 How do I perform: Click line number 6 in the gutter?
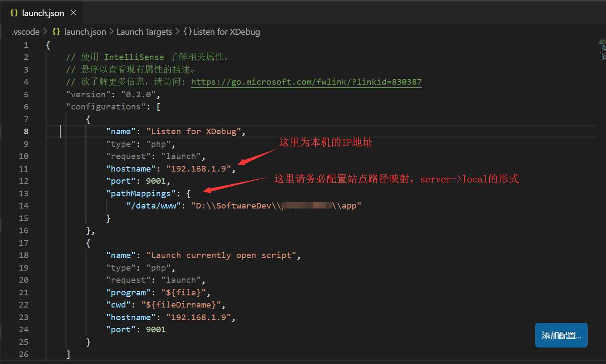(26, 106)
